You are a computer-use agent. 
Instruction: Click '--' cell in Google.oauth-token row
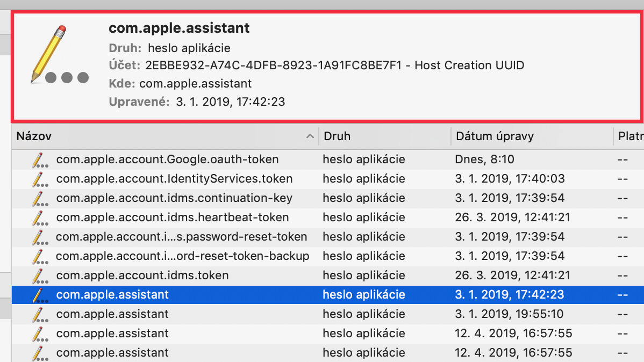click(x=622, y=159)
